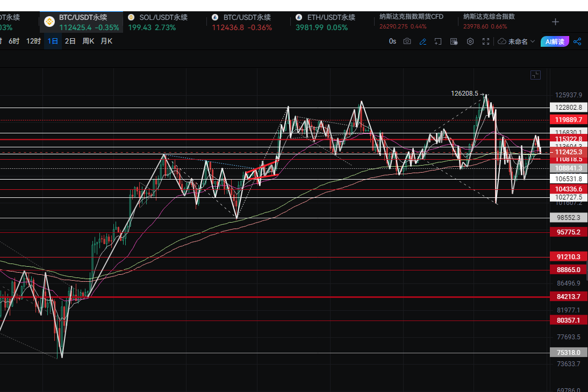Open the AI解读 analysis button

point(555,41)
